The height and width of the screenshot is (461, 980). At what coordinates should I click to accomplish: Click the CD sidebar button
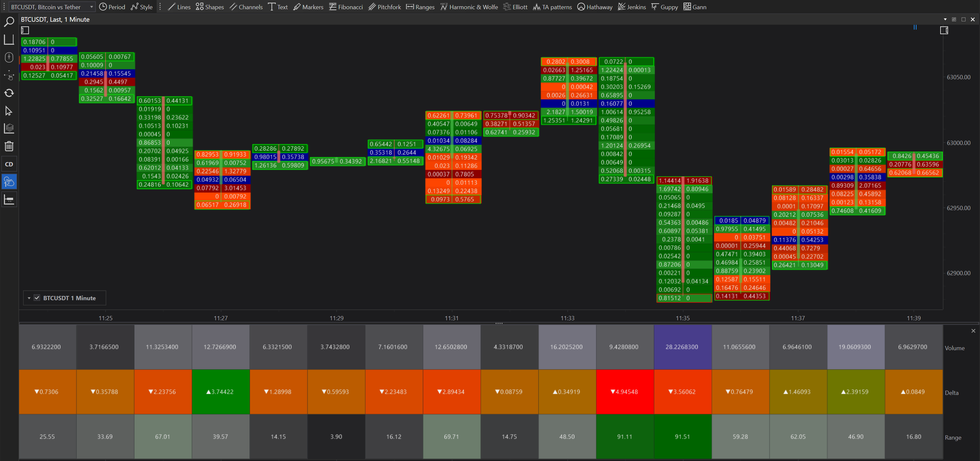coord(9,164)
